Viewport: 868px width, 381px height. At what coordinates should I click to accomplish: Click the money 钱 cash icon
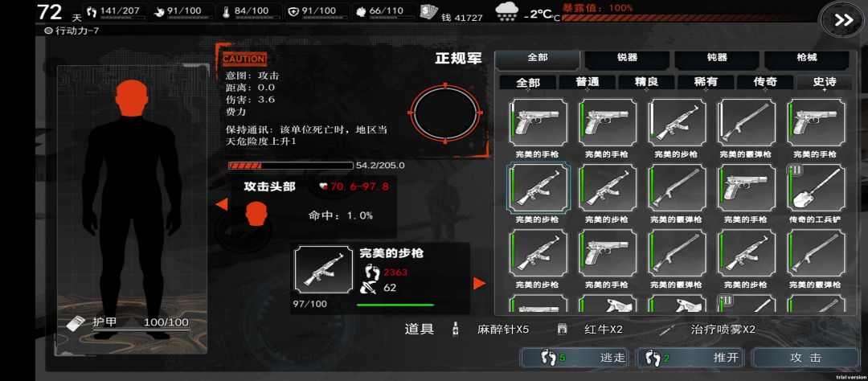pos(428,12)
